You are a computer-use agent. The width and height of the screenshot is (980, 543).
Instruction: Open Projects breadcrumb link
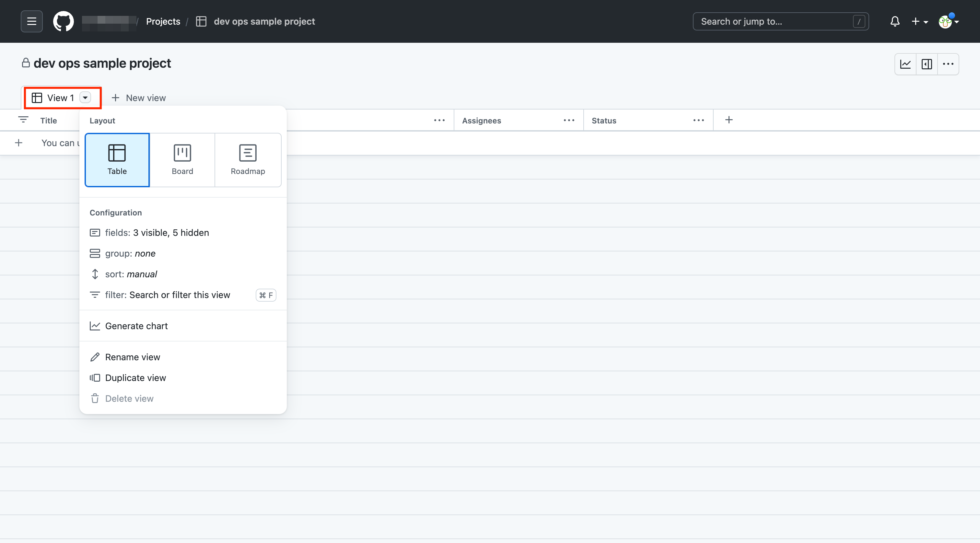pos(163,21)
